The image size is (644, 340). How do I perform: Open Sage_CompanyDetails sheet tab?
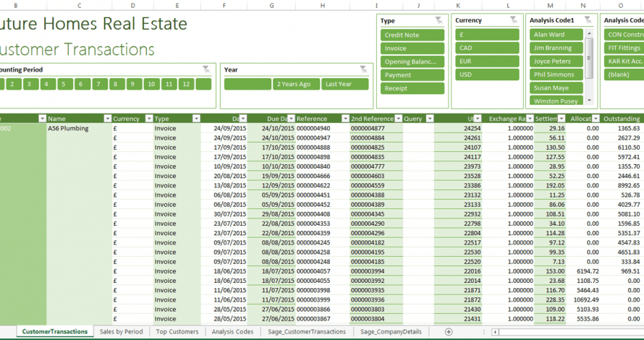pyautogui.click(x=391, y=332)
